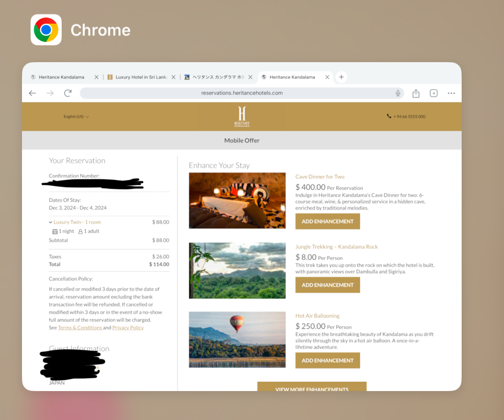Click Jungle Trekking – Kandalama Rock title
Image resolution: width=504 pixels, height=420 pixels.
(x=337, y=246)
